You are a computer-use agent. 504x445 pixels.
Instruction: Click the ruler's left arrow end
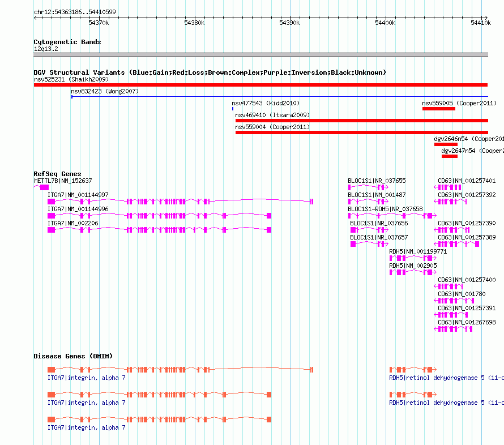click(35, 18)
